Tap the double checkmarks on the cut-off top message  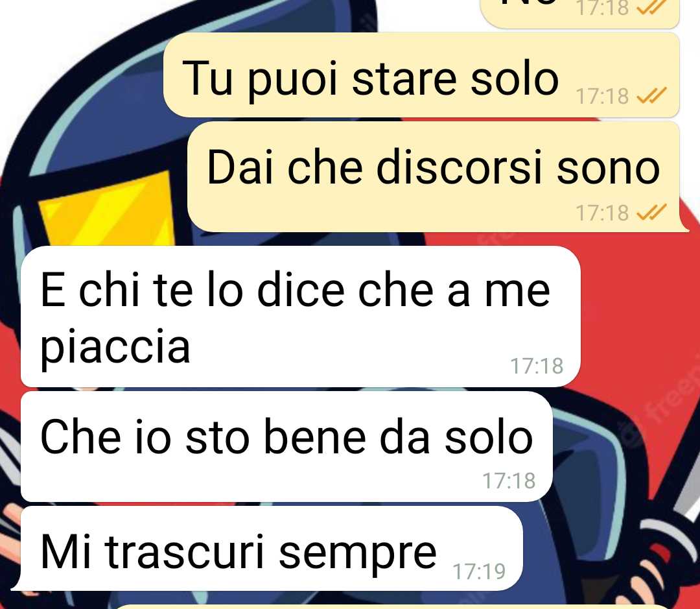click(651, 6)
